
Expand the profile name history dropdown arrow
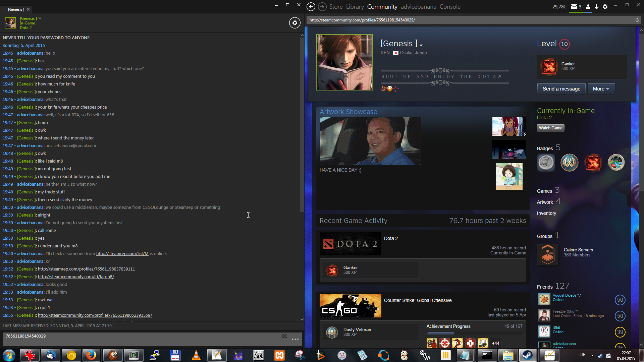[421, 45]
